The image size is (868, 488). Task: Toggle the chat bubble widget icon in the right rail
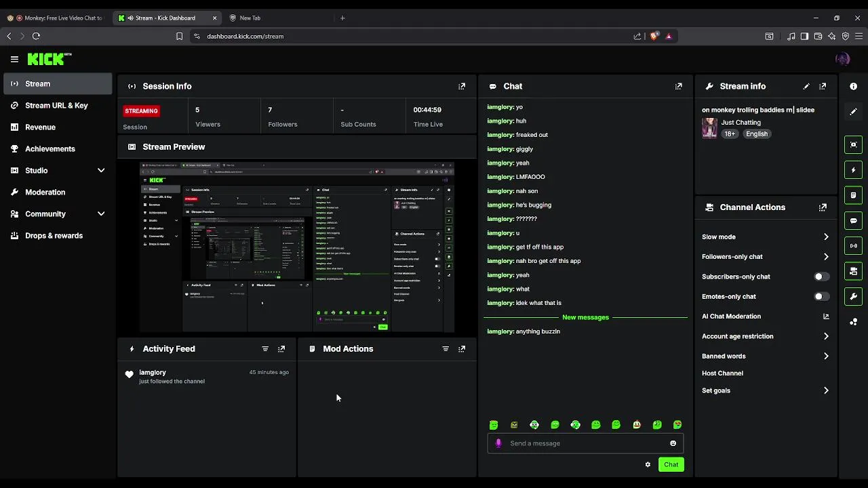(853, 220)
